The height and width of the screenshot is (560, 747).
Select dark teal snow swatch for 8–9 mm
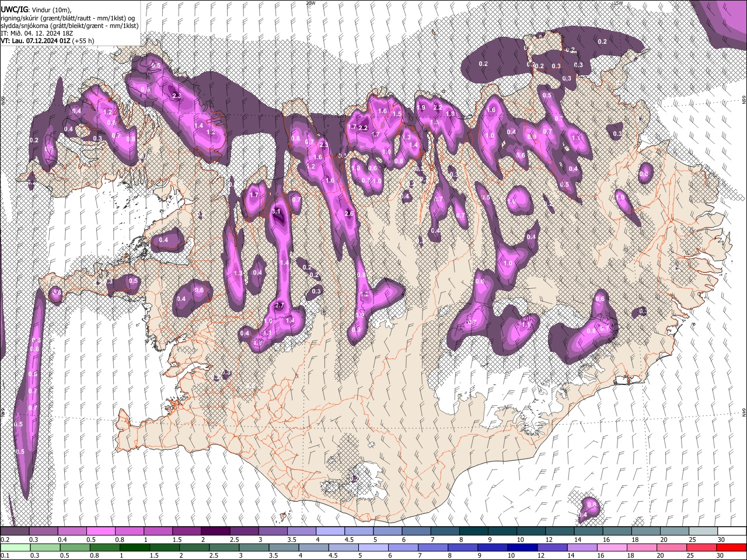coord(473,531)
